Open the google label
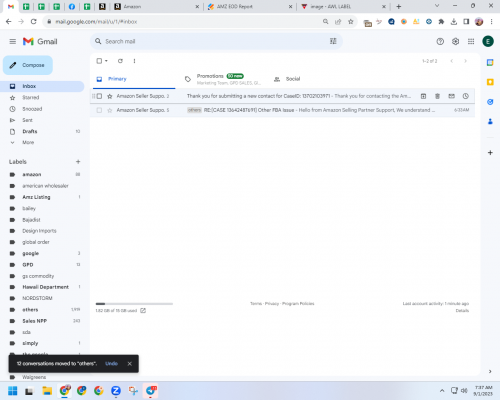500x400 pixels. click(x=31, y=253)
